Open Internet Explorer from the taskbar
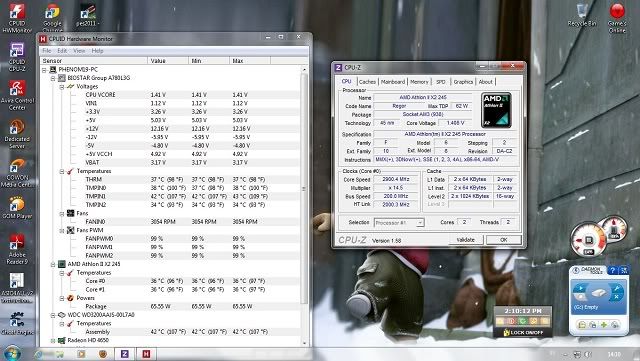Screen dimensions: 640x361 click(x=39, y=354)
